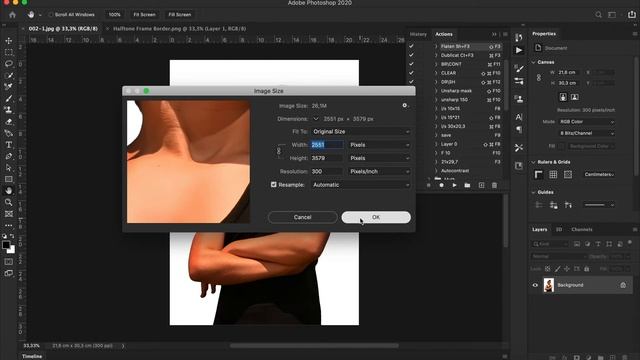Select the Rectangular Marquee tool
Image resolution: width=640 pixels, height=360 pixels.
click(9, 52)
